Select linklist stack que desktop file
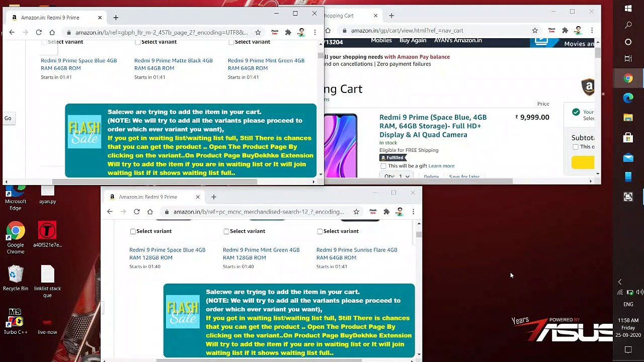 pos(47,282)
